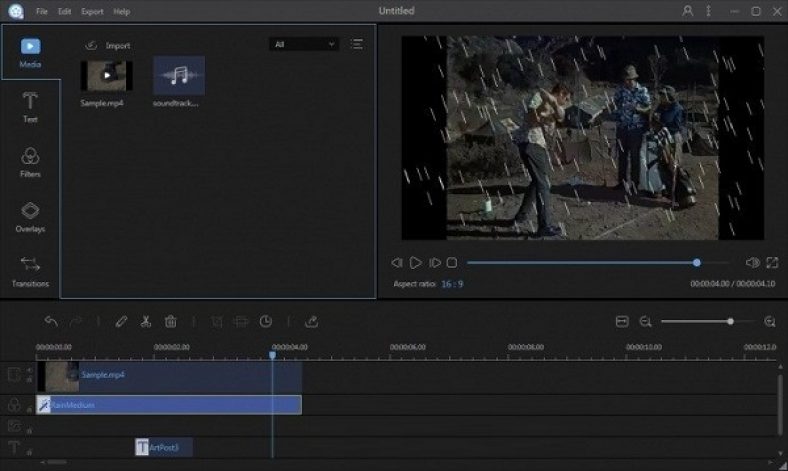Click the undo arrow in timeline toolbar
The width and height of the screenshot is (788, 471).
(x=51, y=321)
